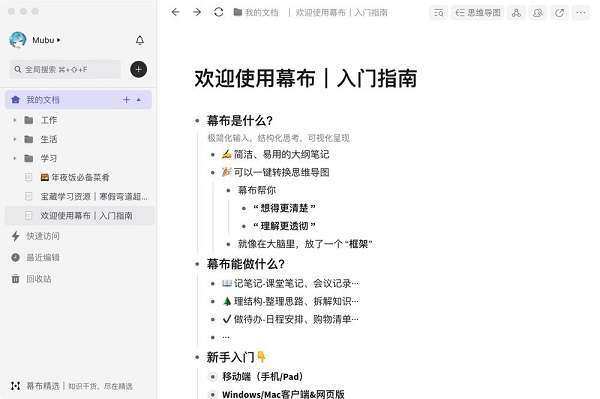The width and height of the screenshot is (600, 399).
Task: Click the share export icon
Action: tap(559, 13)
